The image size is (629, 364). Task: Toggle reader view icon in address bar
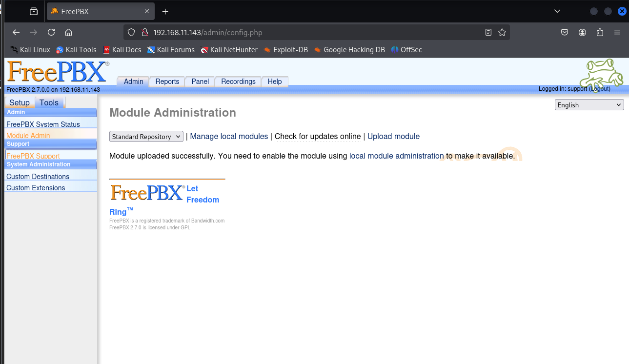click(488, 33)
